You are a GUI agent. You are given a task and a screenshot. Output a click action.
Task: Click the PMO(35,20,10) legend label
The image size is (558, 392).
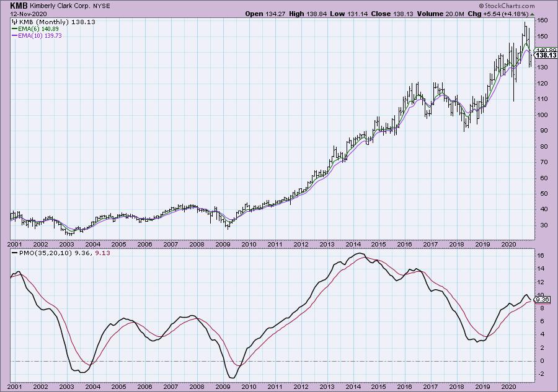(45, 253)
